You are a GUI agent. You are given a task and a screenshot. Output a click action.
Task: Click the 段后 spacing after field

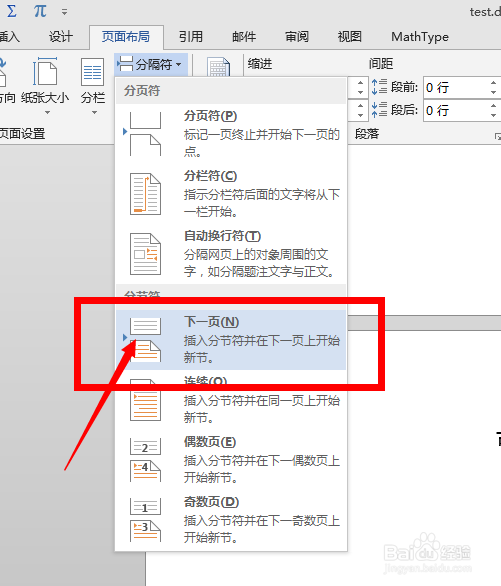point(455,110)
